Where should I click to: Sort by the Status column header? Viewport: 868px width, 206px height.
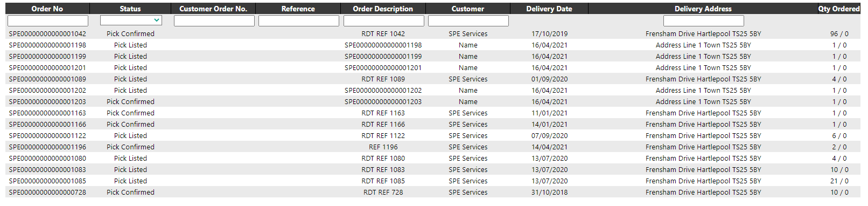(x=130, y=9)
